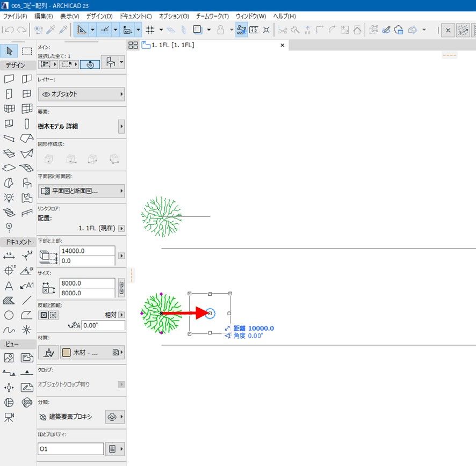This screenshot has width=476, height=466.
Task: Open the 相対 rotation mode arrow
Action: click(121, 315)
